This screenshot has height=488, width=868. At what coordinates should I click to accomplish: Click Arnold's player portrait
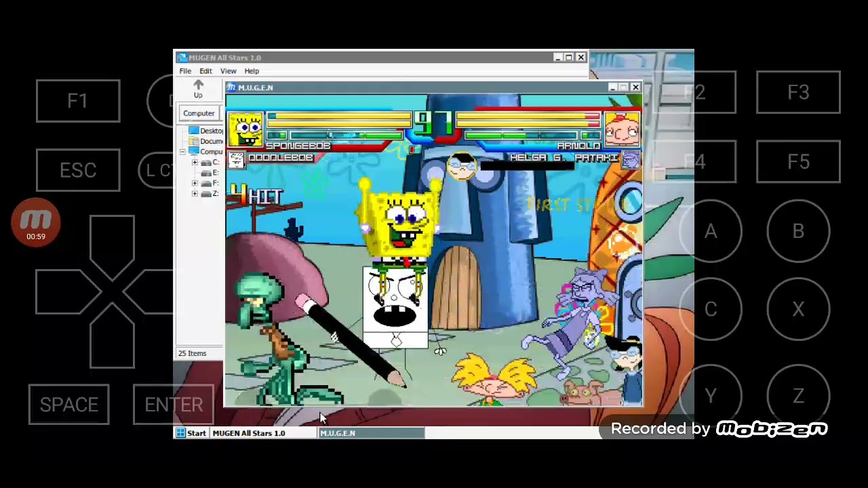[x=621, y=130]
